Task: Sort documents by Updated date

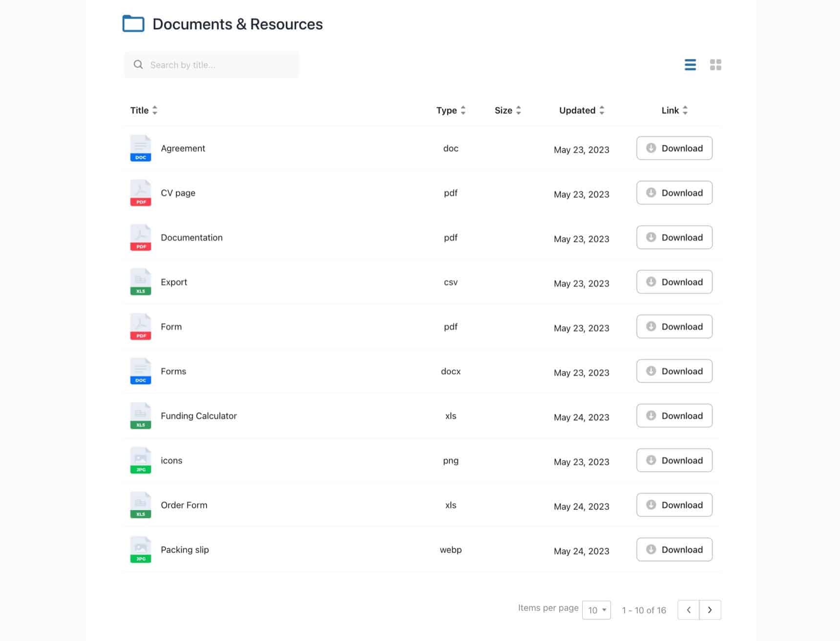Action: click(x=581, y=110)
